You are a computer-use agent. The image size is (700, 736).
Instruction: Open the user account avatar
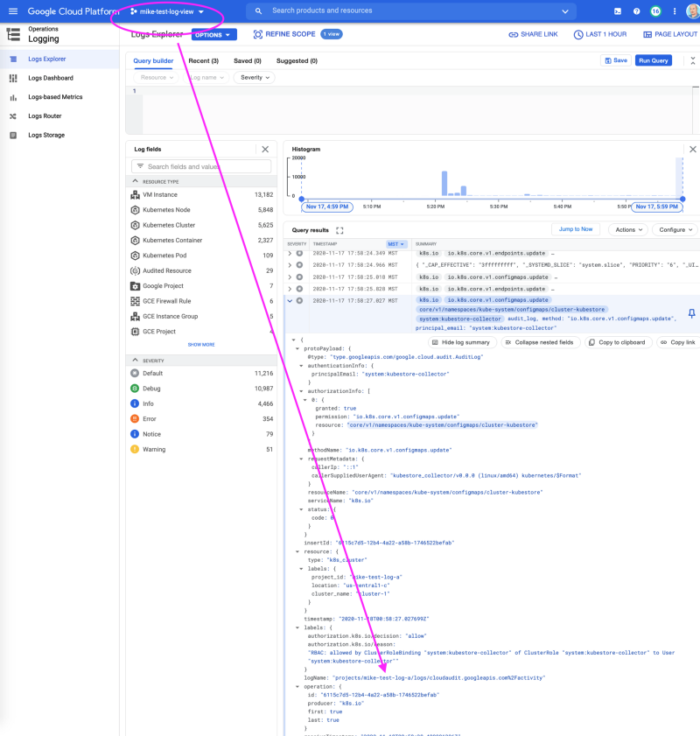692,11
